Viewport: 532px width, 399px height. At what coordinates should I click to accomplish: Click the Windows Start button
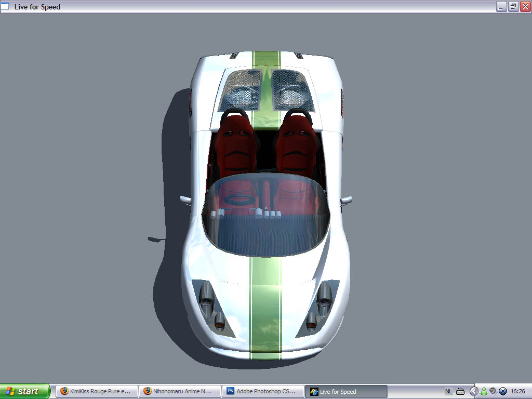coord(25,391)
